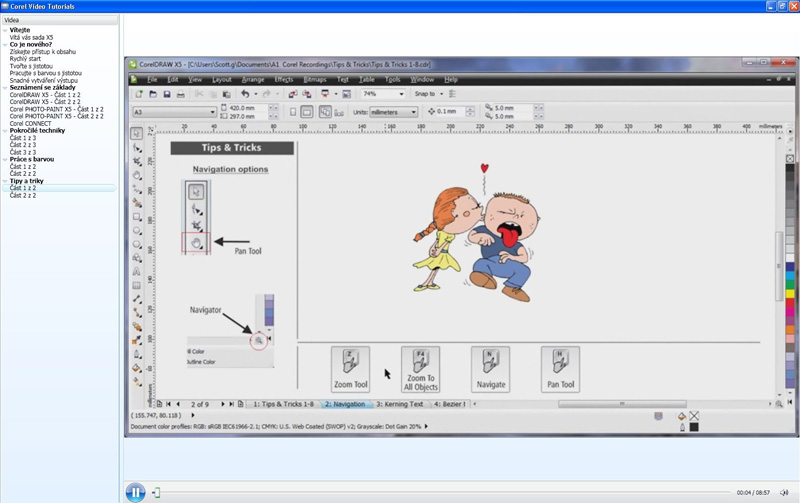Open the Arrange menu

[x=253, y=80]
